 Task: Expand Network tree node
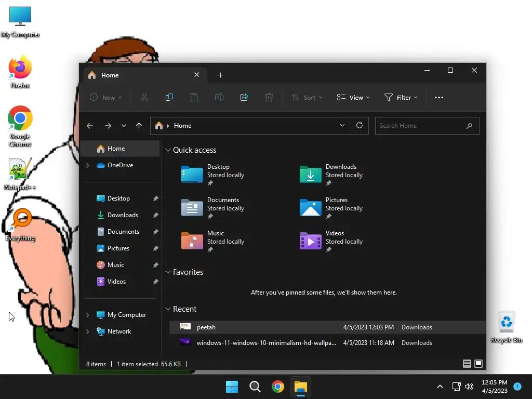(x=87, y=331)
